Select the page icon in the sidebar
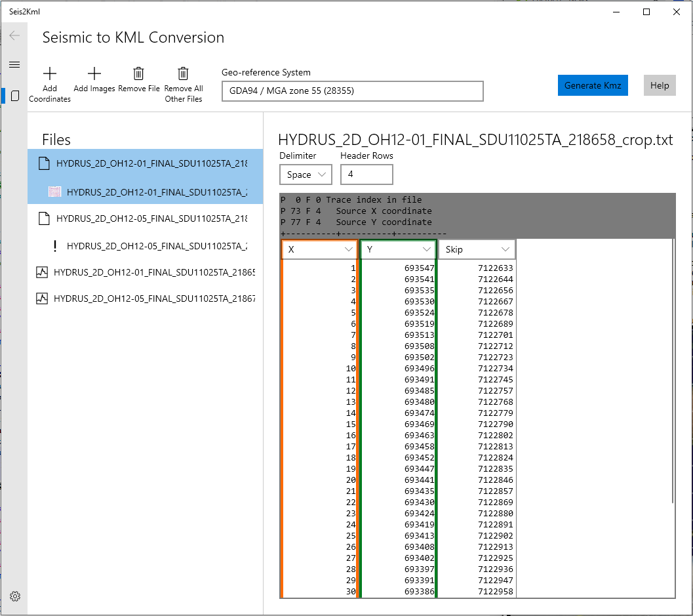Image resolution: width=693 pixels, height=616 pixels. click(15, 96)
